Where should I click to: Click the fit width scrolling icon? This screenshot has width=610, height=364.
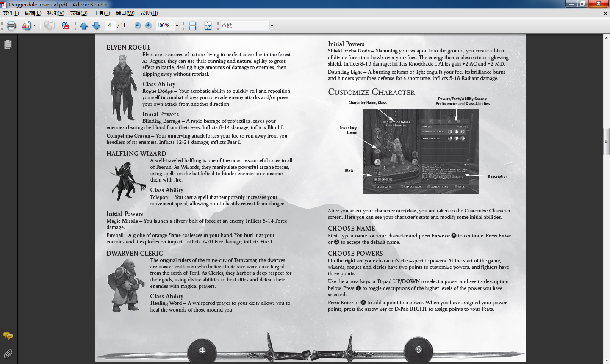point(192,26)
